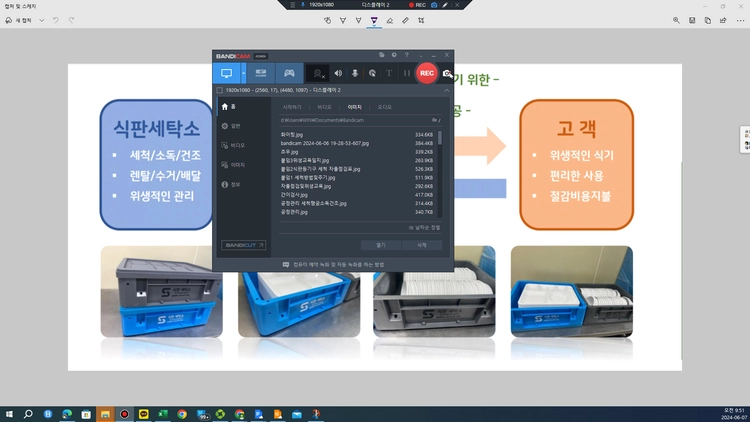This screenshot has width=750, height=422.
Task: Open the 비디오 tab in the file list
Action: click(x=324, y=107)
